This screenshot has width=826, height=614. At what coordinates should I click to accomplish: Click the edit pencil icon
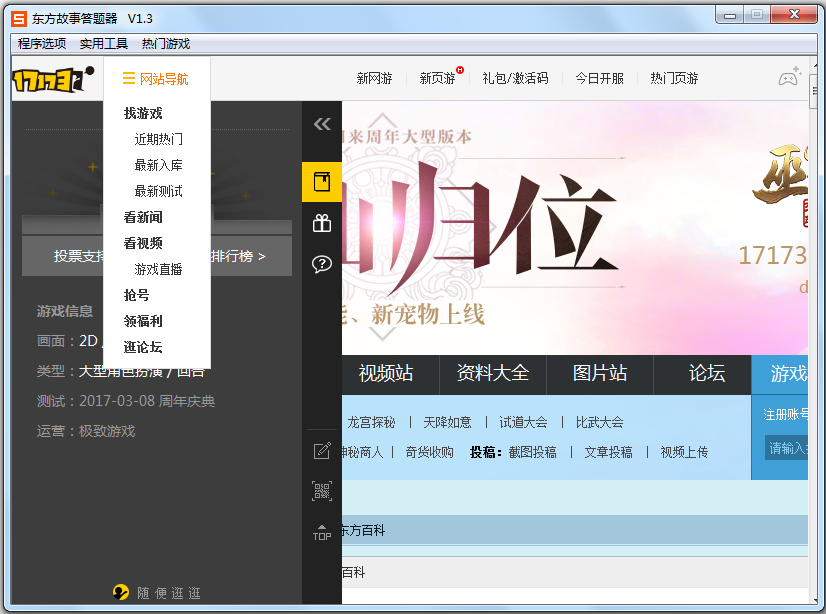321,450
